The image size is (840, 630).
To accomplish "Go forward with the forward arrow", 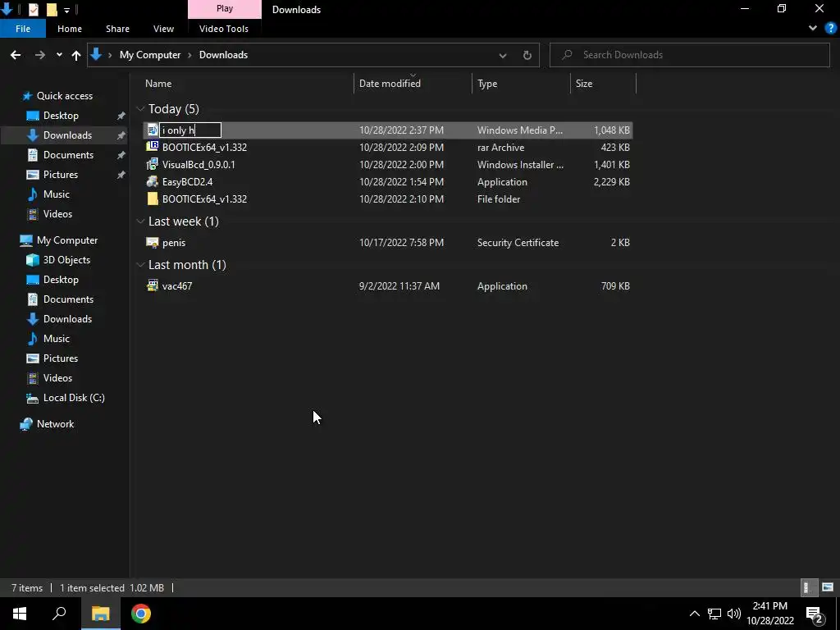I will tap(39, 55).
